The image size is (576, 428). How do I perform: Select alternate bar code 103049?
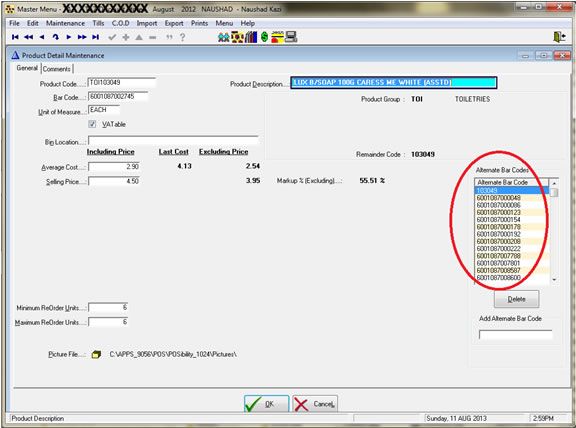coord(512,190)
